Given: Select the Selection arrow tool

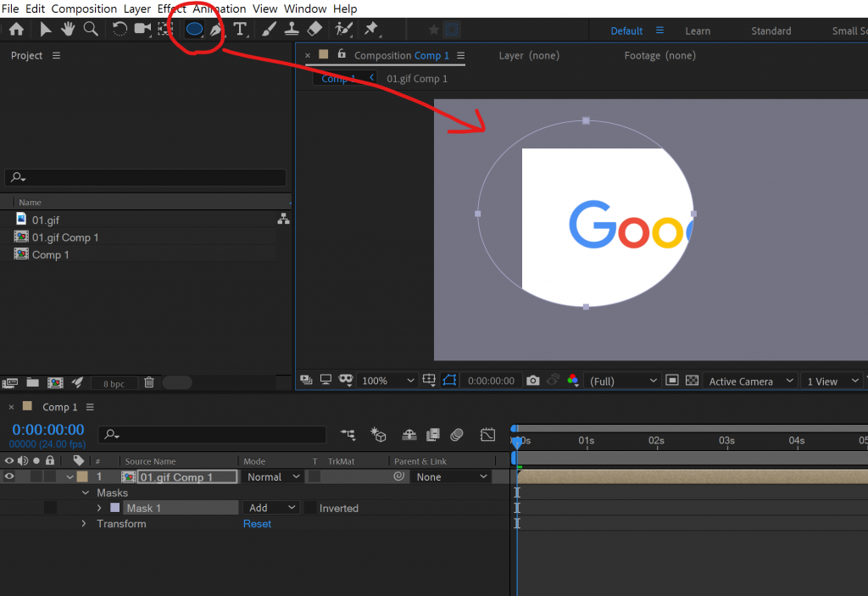Looking at the screenshot, I should point(46,30).
